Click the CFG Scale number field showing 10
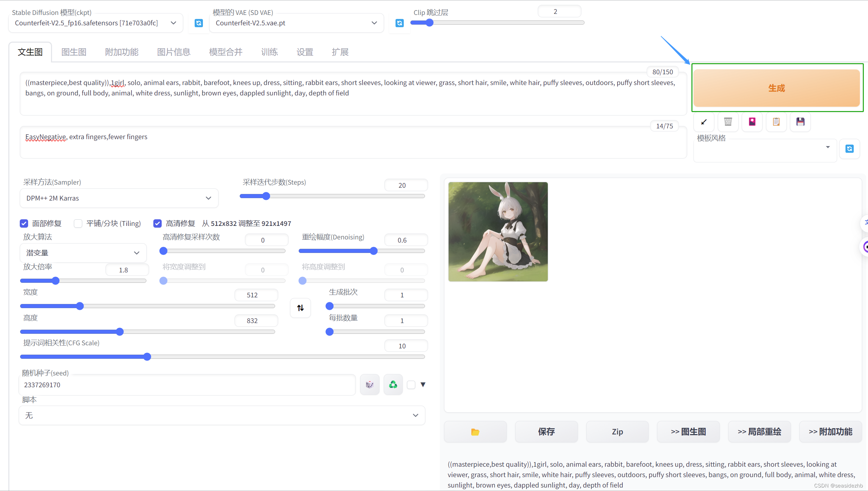 click(x=406, y=346)
